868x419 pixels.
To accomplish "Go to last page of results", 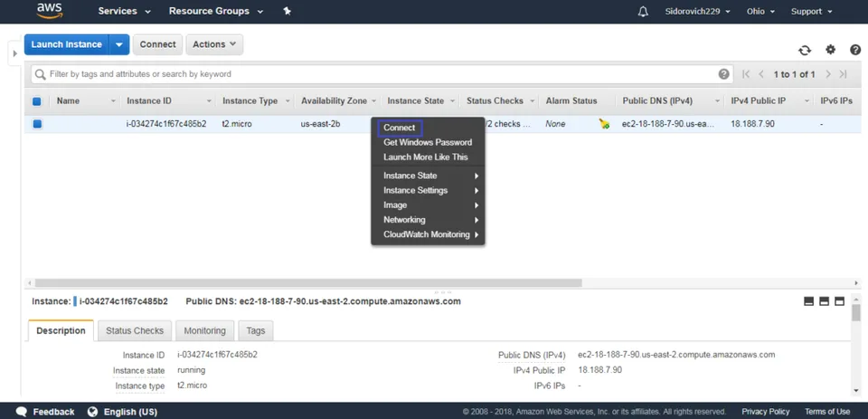I will (843, 74).
